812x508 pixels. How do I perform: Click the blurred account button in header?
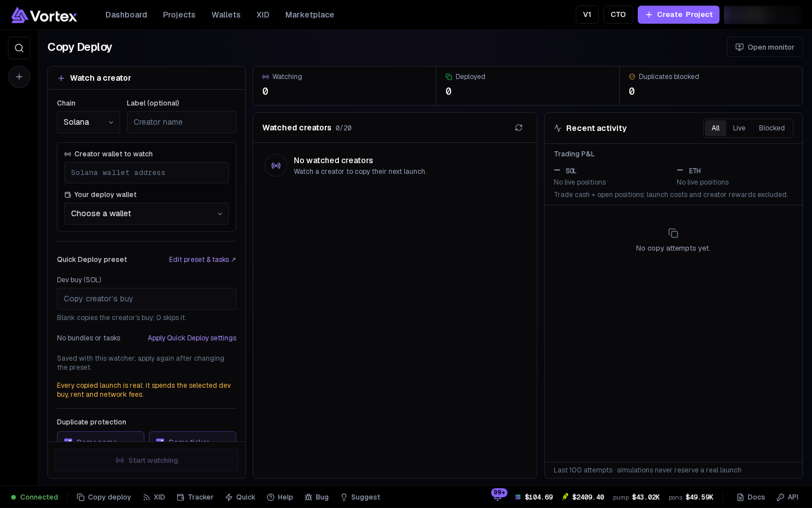pos(762,15)
